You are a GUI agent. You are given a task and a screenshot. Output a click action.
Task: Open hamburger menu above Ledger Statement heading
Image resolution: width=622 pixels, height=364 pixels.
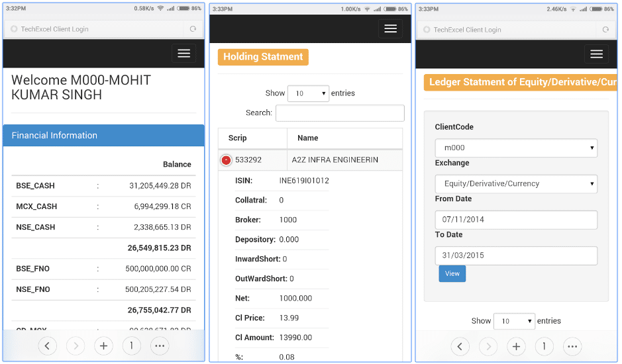pyautogui.click(x=596, y=54)
